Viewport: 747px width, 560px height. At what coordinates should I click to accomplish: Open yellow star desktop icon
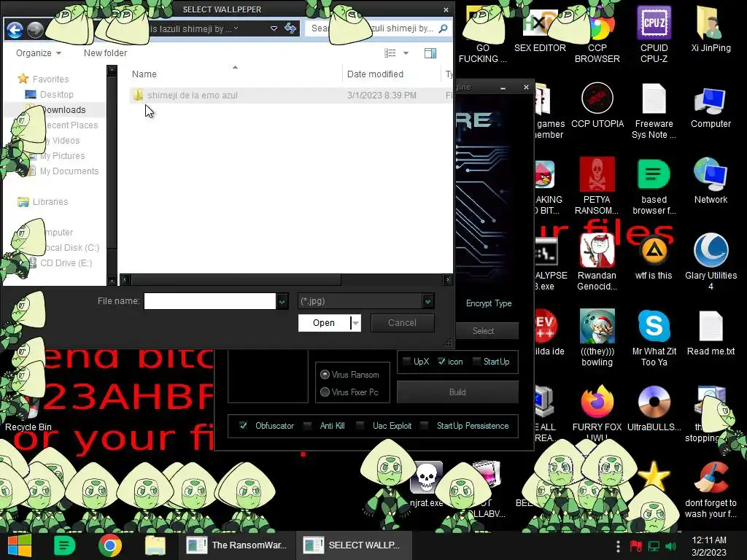pos(654,475)
